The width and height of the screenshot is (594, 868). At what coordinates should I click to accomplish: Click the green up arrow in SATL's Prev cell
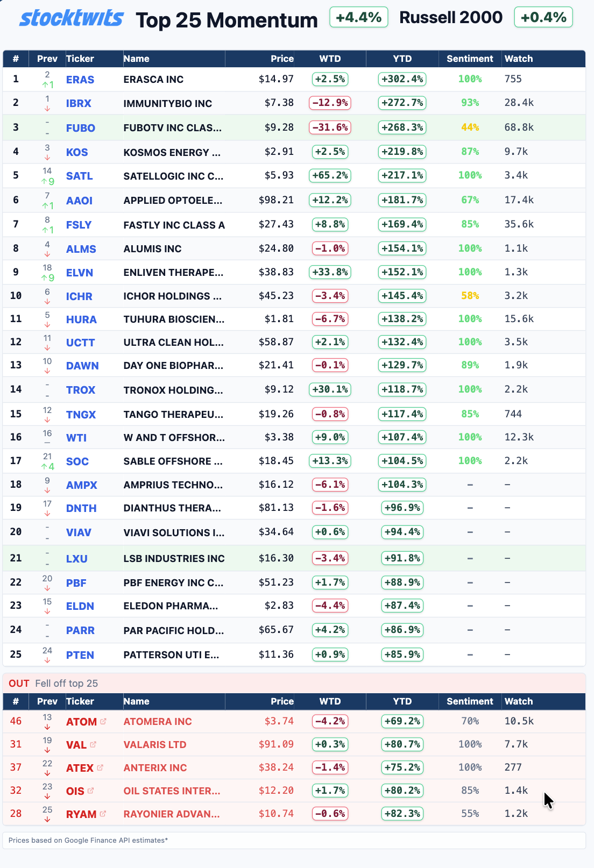point(44,181)
